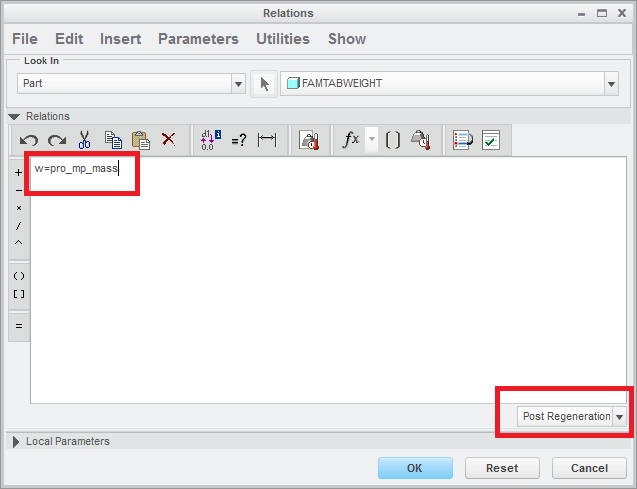Display the dimension with arrows icon
Screen dimensions: 637x489
coord(267,140)
